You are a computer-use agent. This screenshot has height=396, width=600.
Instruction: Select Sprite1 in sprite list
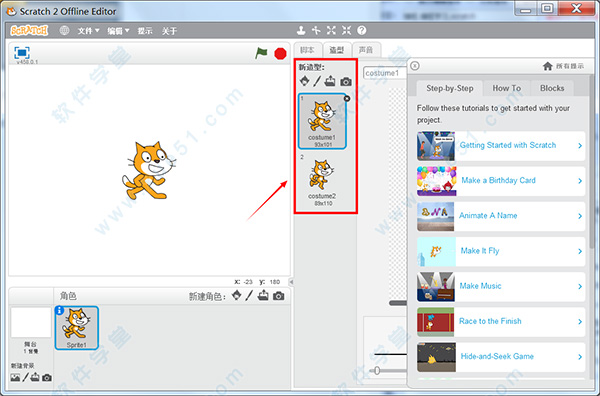(x=77, y=328)
